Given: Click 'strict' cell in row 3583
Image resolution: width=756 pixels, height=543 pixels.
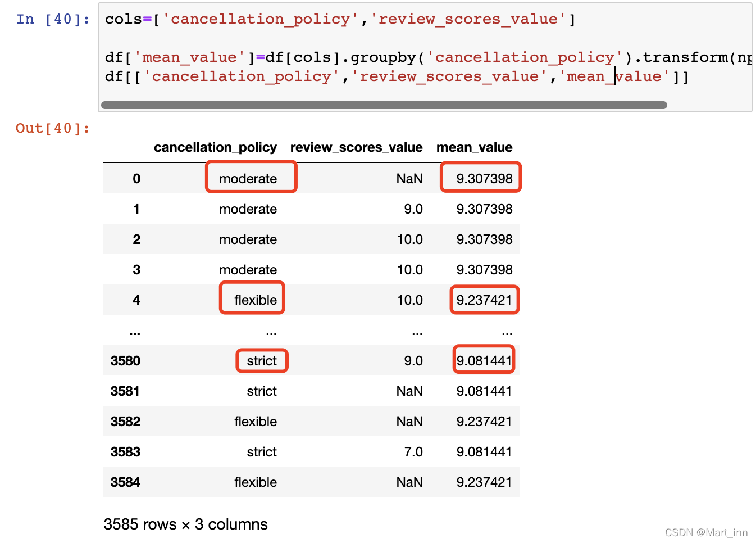Looking at the screenshot, I should [262, 452].
